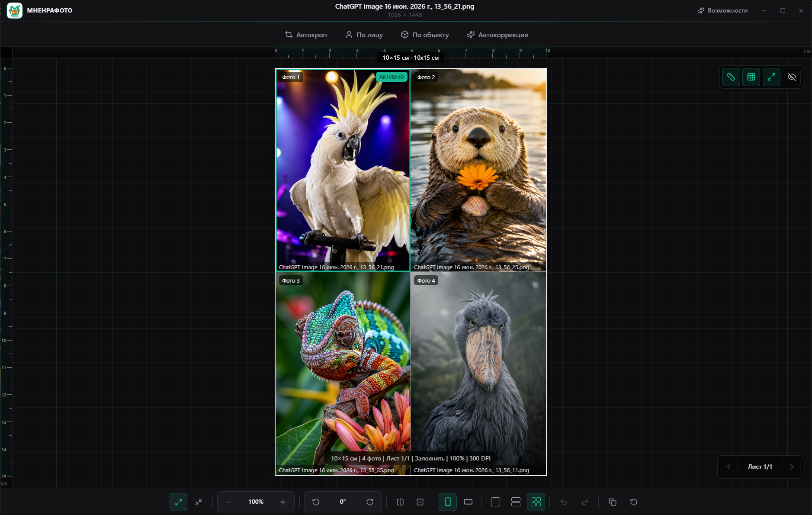Choose four-photo grid layout

(x=536, y=502)
